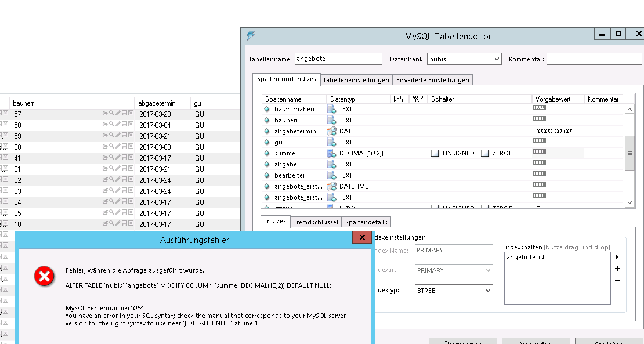Screen dimensions: 644x344
Task: Click the minus icon beside Indexspalten
Action: [617, 280]
